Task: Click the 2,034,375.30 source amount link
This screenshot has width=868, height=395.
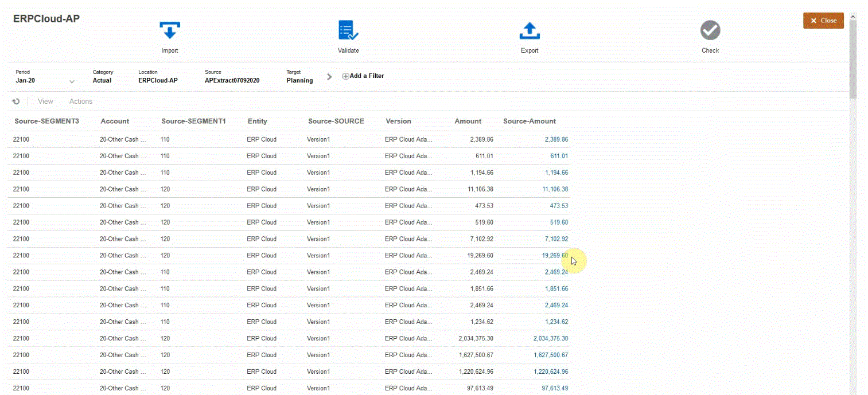Action: coord(550,339)
